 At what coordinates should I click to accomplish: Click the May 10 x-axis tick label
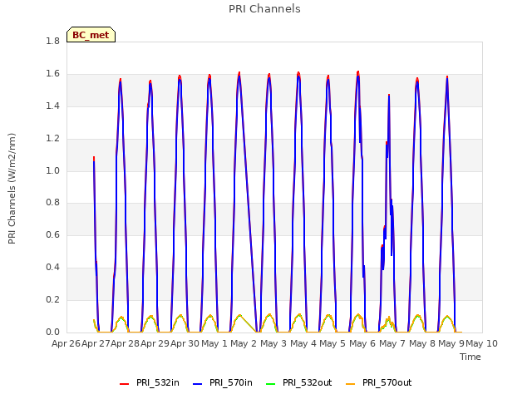tap(482, 343)
